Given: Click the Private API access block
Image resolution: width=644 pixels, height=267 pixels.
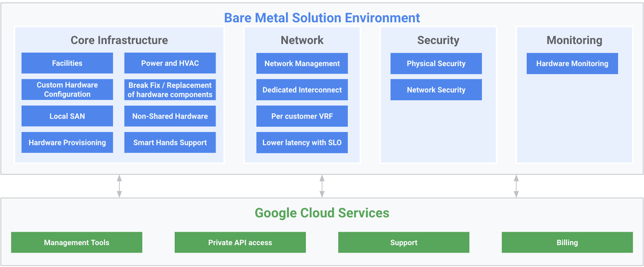Looking at the screenshot, I should point(240,243).
